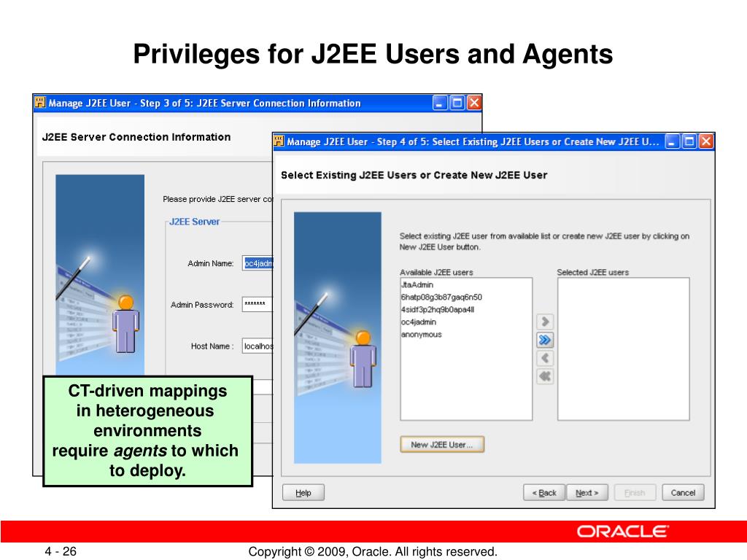The height and width of the screenshot is (560, 747).
Task: Select JtaAdmin in available users
Action: click(x=417, y=285)
